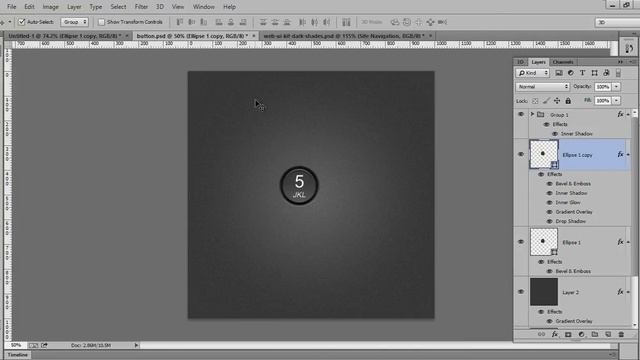Screen dimensions: 640x360
Task: Collapse effects on Ellipse 1 layer
Action: [628, 242]
